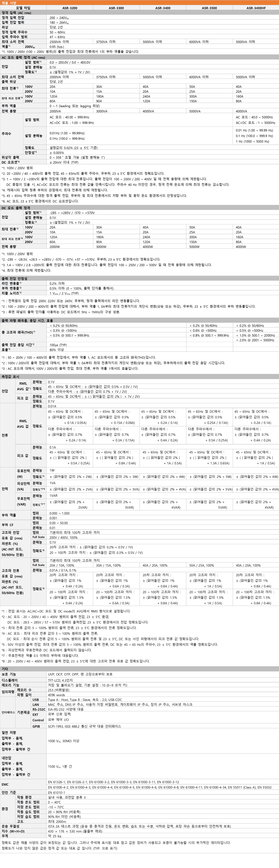This screenshot has width=279, height=868.
Task: Click the ASR-3200 model column header
Action: tap(70, 8)
